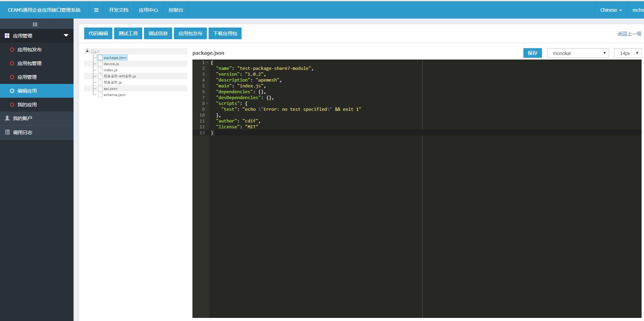Image resolution: width=644 pixels, height=321 pixels.
Task: Click the file icon beside index.js
Action: point(100,70)
